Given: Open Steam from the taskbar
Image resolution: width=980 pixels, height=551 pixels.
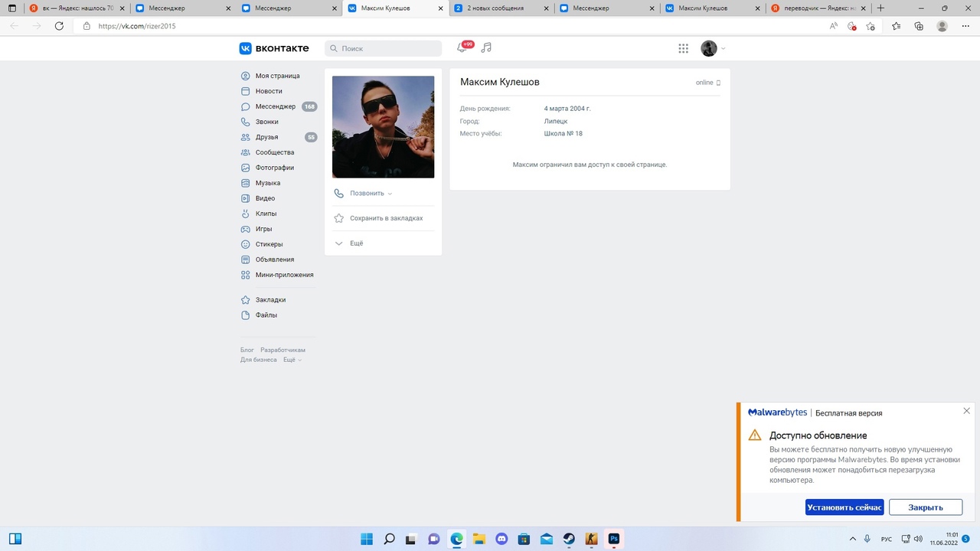Looking at the screenshot, I should pyautogui.click(x=568, y=539).
